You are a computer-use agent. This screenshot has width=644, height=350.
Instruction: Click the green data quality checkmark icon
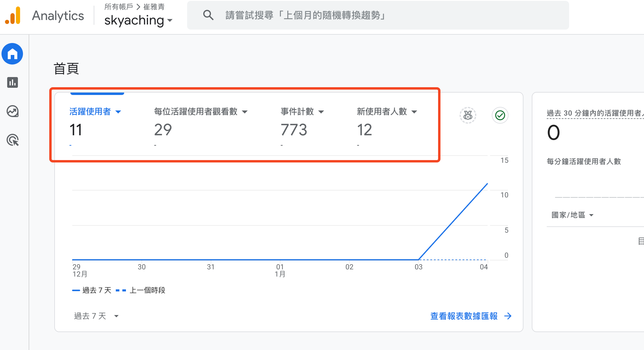500,115
